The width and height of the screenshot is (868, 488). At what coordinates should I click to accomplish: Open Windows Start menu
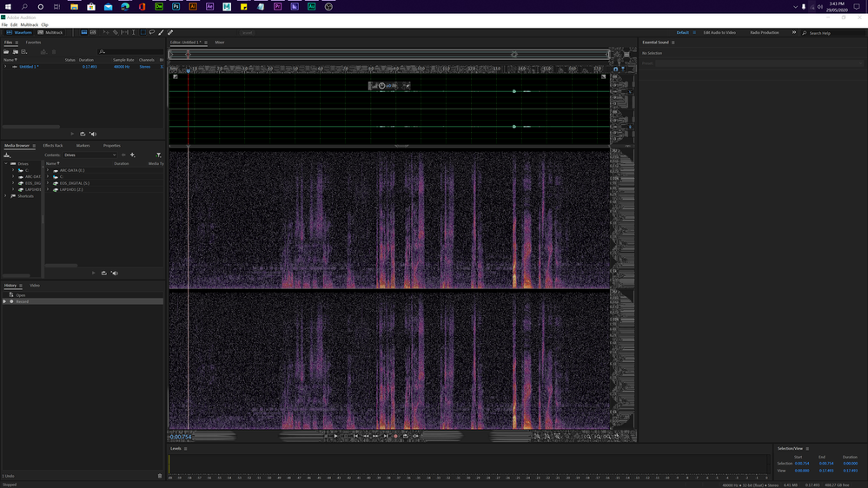[8, 7]
